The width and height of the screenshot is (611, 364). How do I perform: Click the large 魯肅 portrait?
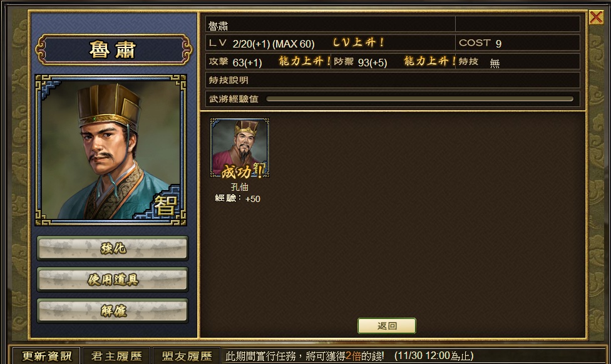click(x=111, y=150)
